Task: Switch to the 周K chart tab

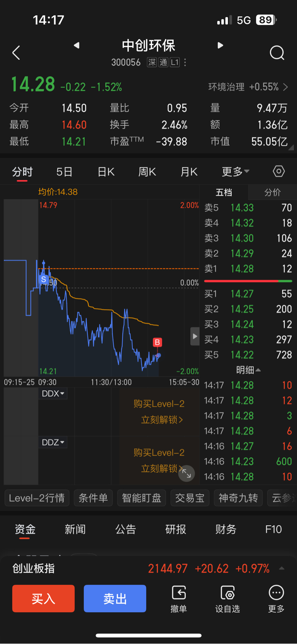Action: (147, 172)
